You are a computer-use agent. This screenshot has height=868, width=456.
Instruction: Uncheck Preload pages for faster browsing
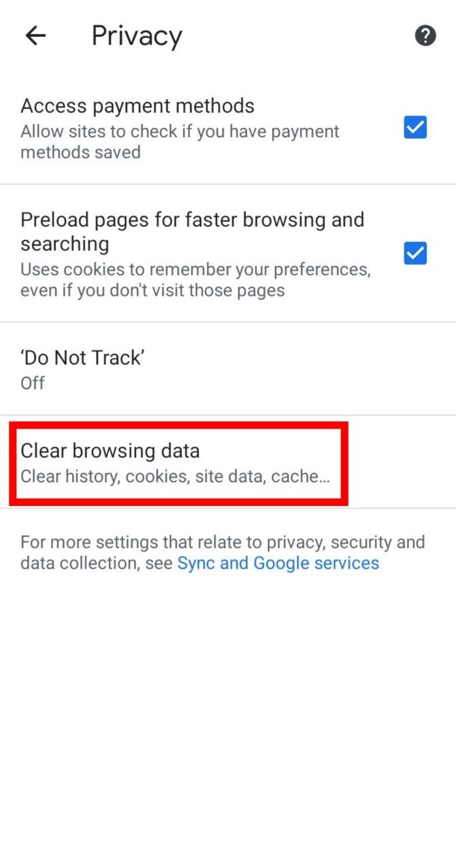coord(415,253)
